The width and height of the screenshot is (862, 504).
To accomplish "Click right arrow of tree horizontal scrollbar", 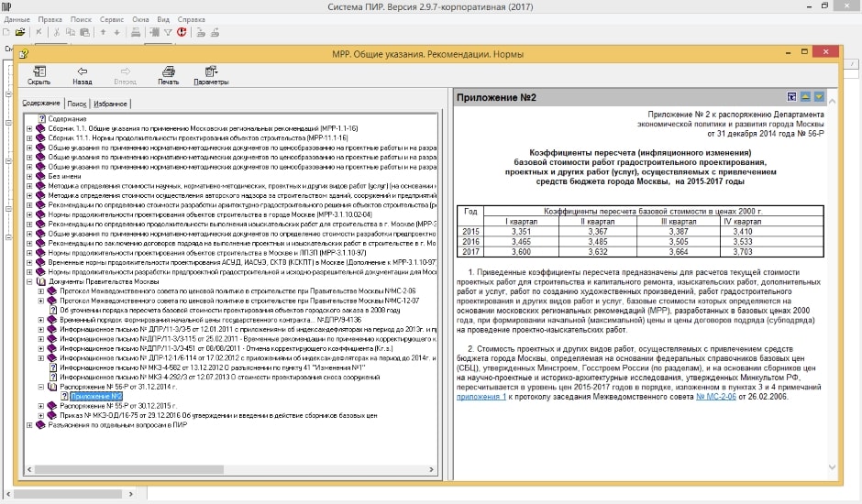I will click(432, 470).
